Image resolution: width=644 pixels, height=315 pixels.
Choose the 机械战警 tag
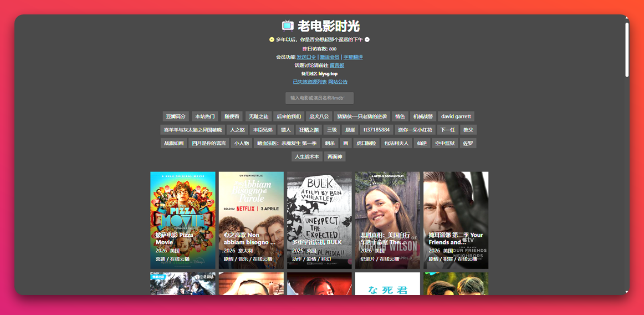(x=422, y=116)
